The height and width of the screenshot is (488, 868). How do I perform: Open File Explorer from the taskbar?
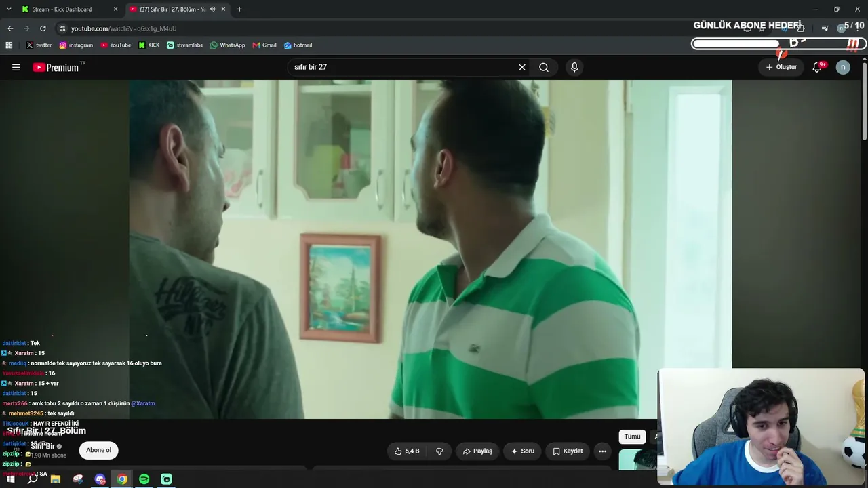pos(56,479)
